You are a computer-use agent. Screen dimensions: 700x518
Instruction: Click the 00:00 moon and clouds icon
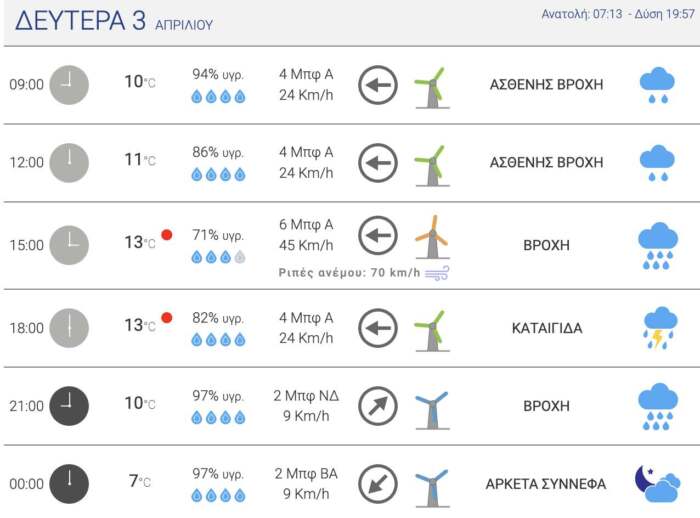pos(657,484)
